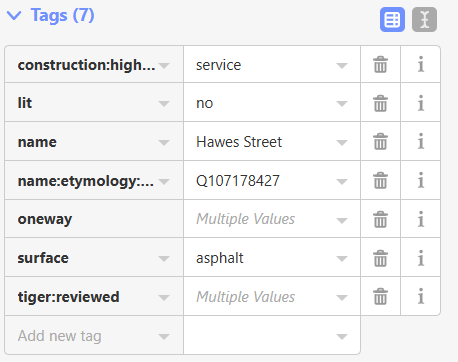Delete the lit tag

tap(380, 103)
